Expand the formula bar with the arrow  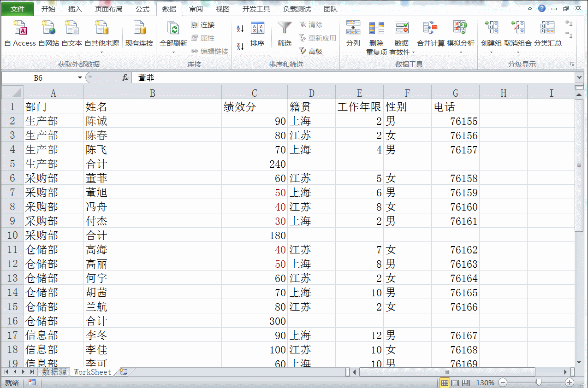coord(579,78)
